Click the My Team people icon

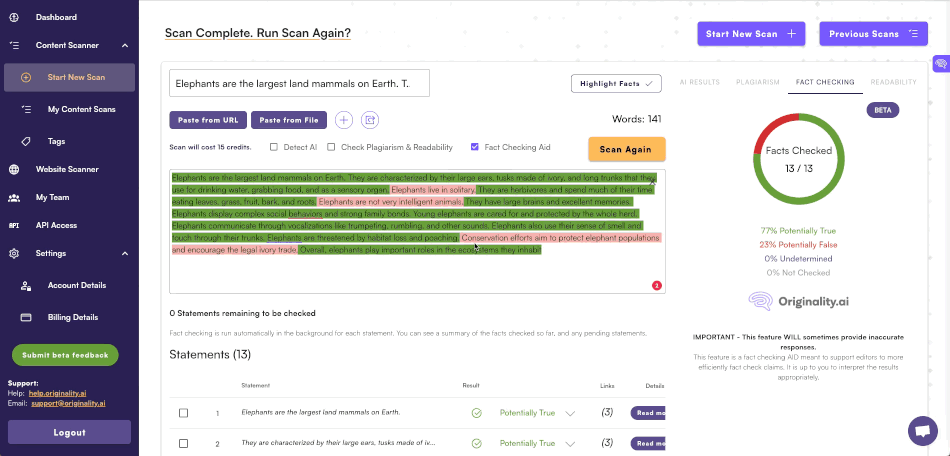[x=14, y=197]
